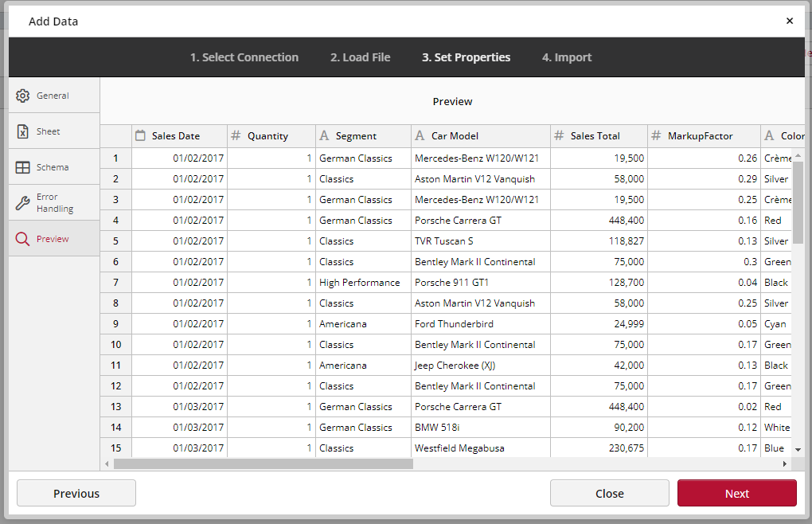
Task: Click the High Performance segment cell
Action: tap(363, 282)
